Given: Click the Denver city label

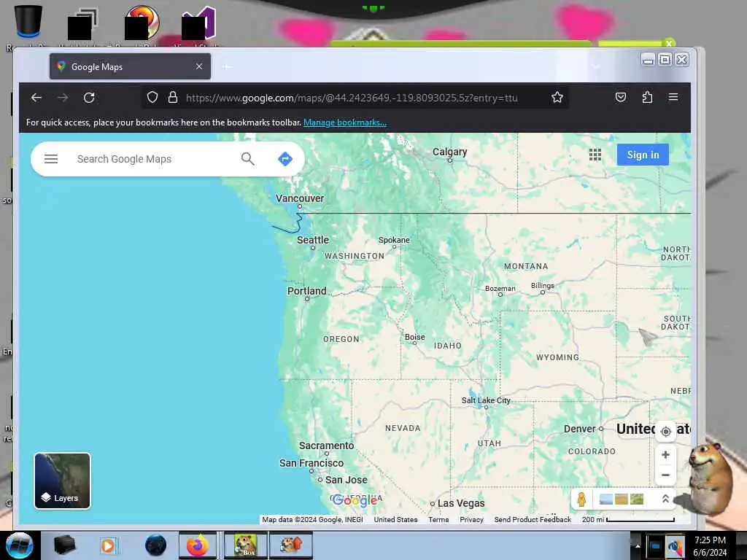Looking at the screenshot, I should coord(580,429).
